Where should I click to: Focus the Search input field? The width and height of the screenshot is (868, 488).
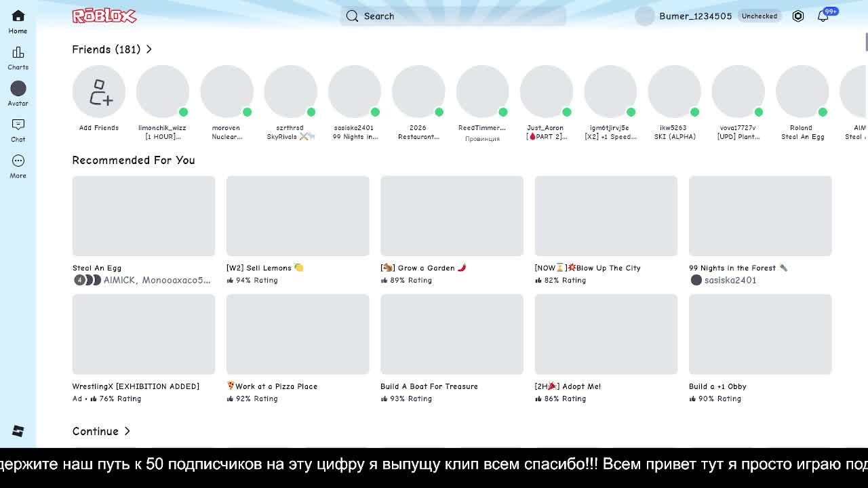[453, 16]
